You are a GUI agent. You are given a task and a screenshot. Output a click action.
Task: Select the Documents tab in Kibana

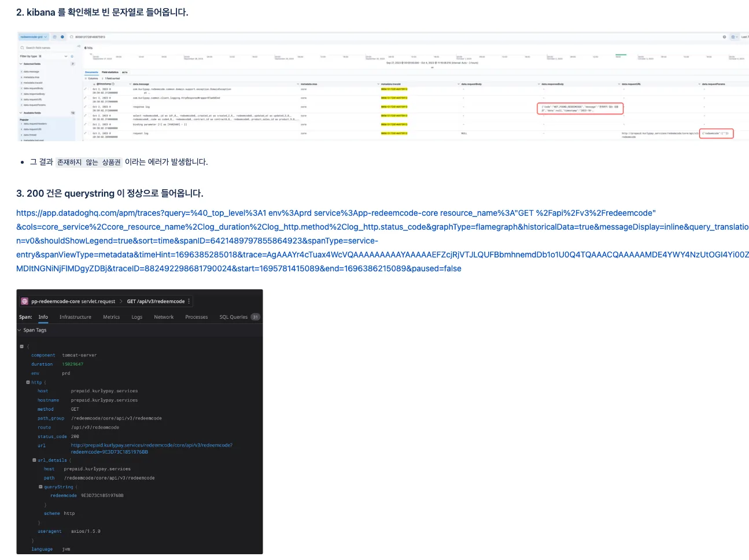[x=91, y=72]
